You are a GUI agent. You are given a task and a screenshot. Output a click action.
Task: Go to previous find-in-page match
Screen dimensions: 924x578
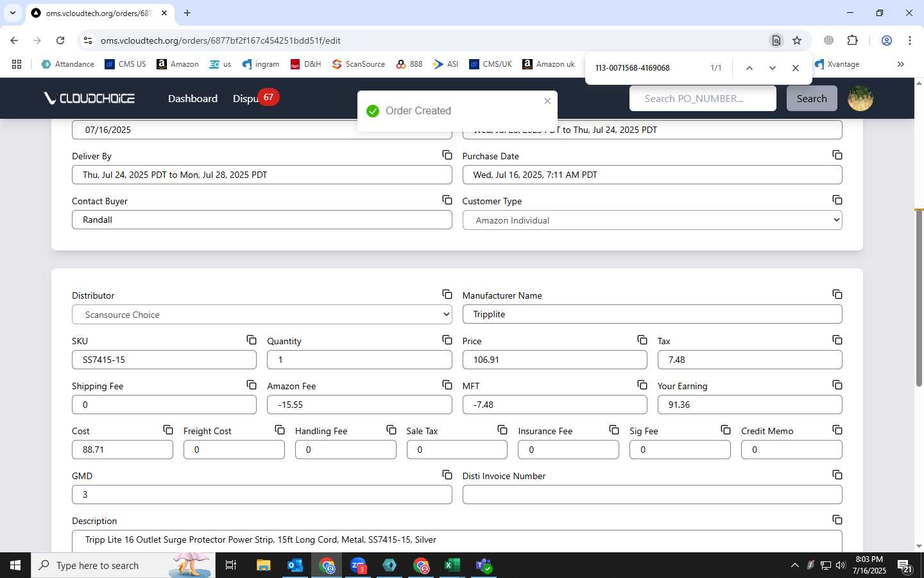coord(749,68)
